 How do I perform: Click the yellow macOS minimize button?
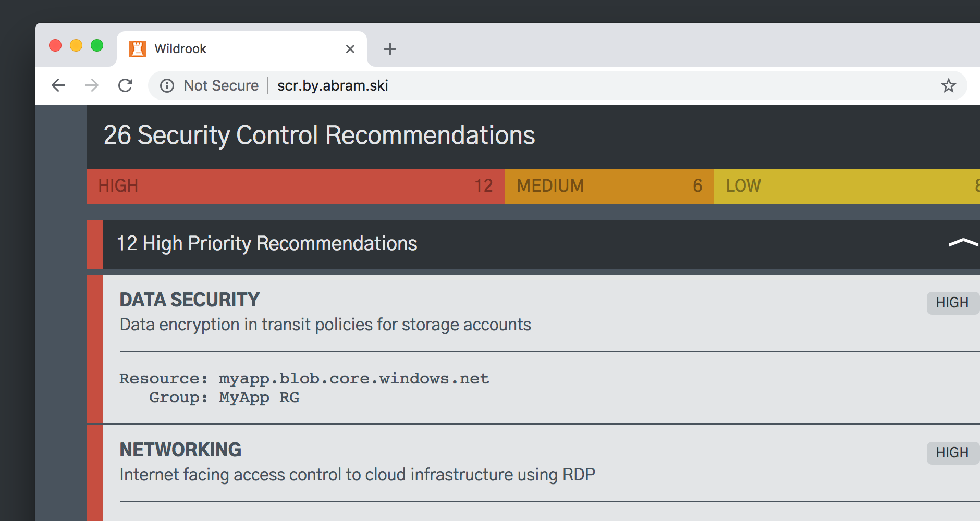point(76,45)
